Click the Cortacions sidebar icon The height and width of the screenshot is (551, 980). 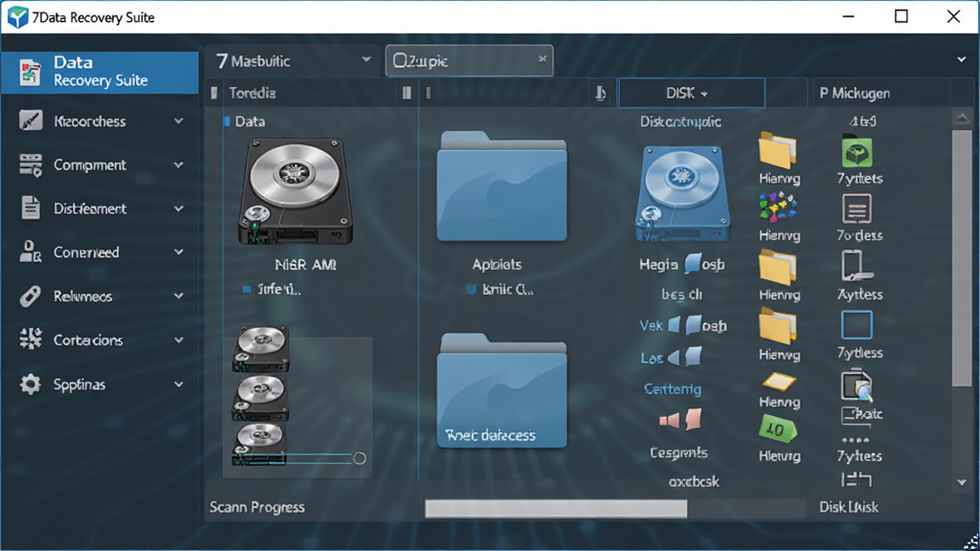[x=30, y=340]
